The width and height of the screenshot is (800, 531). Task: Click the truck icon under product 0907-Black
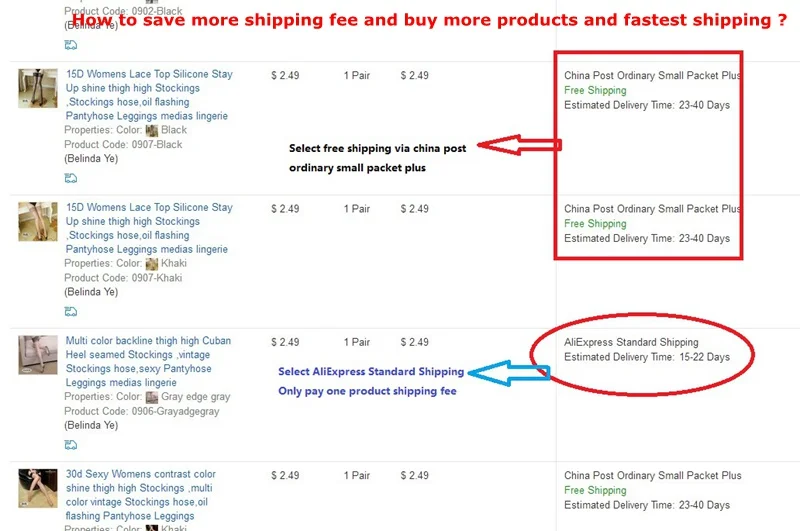(71, 178)
